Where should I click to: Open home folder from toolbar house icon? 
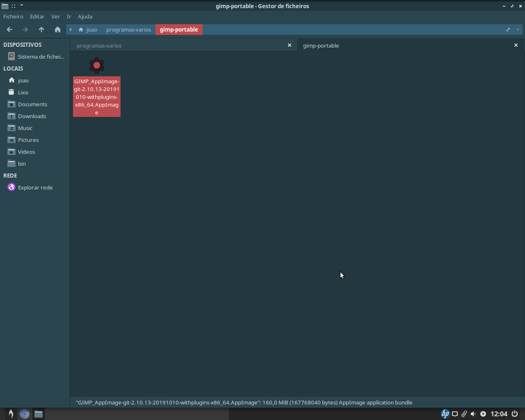[58, 29]
